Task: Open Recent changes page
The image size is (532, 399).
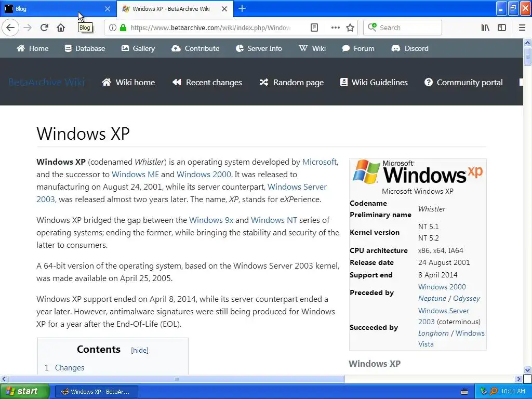Action: tap(207, 82)
